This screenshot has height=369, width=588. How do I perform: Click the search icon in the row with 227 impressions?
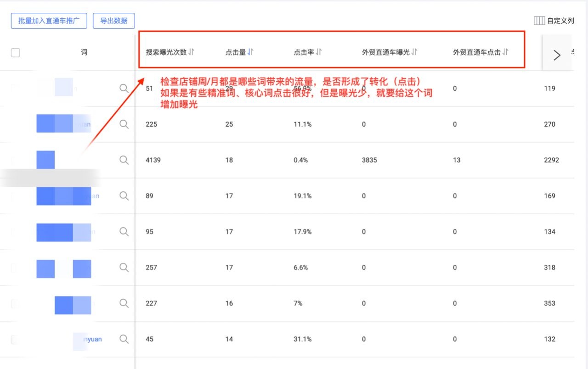point(124,303)
